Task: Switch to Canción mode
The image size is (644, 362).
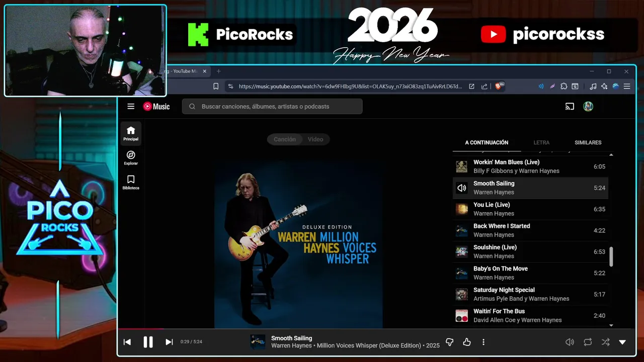Action: point(285,139)
